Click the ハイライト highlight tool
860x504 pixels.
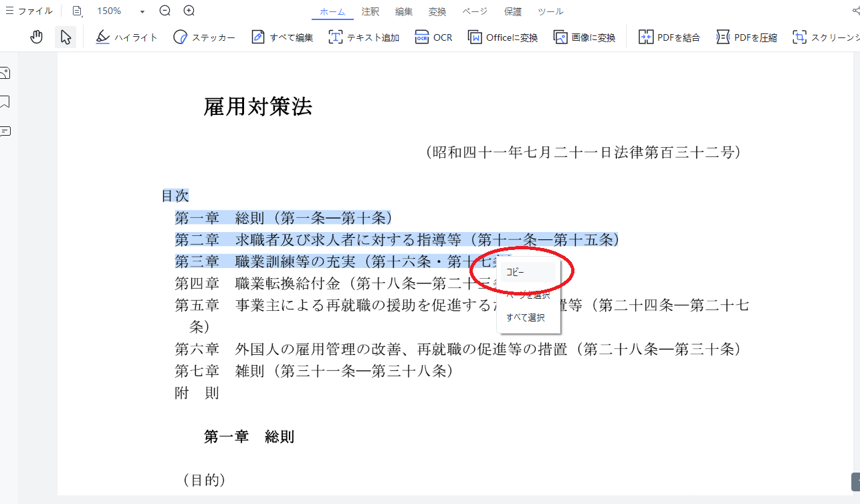click(x=126, y=37)
